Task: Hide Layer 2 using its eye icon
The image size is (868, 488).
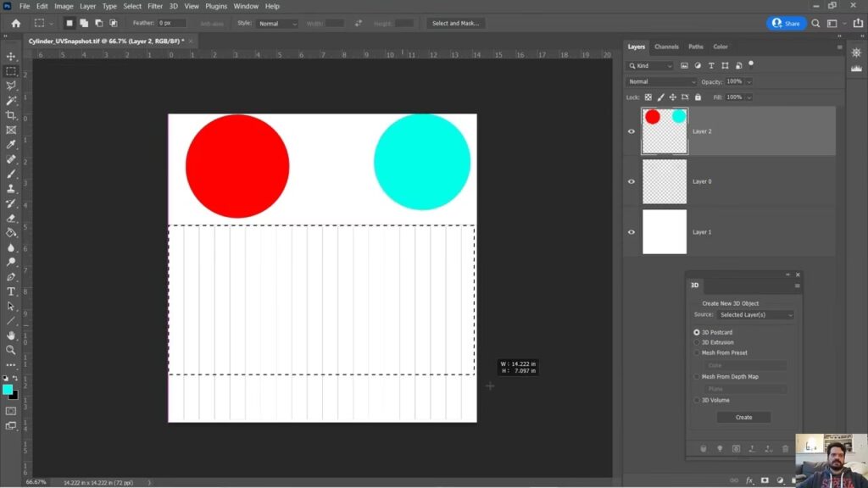Action: pos(632,131)
